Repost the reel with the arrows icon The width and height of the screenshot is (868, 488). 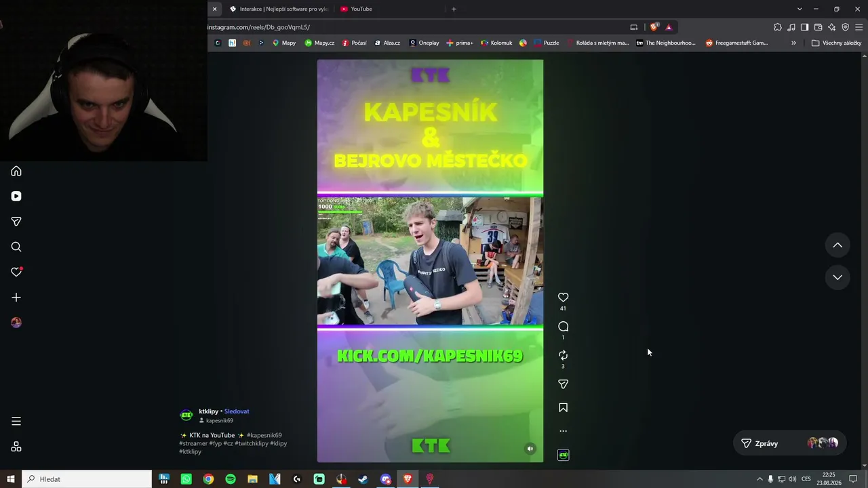point(563,355)
